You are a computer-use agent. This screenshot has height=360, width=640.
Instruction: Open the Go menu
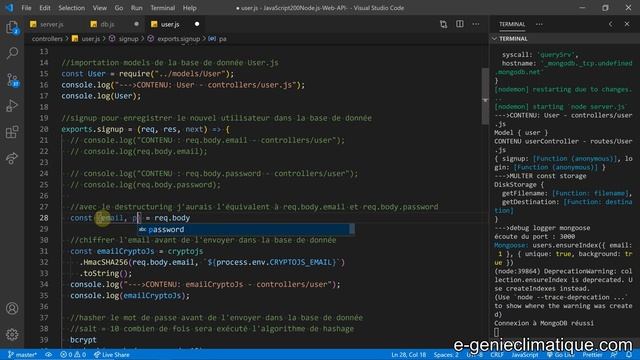click(119, 8)
